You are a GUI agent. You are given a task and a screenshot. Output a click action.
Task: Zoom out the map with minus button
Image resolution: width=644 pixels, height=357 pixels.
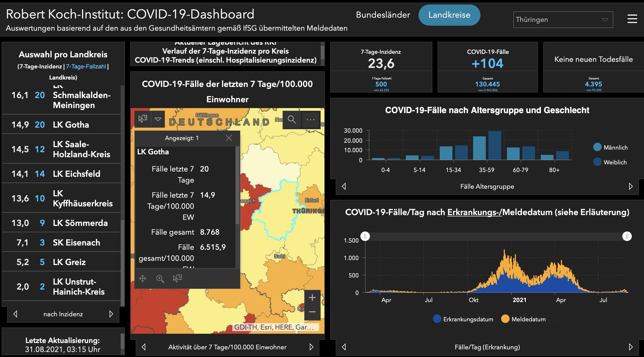point(312,312)
